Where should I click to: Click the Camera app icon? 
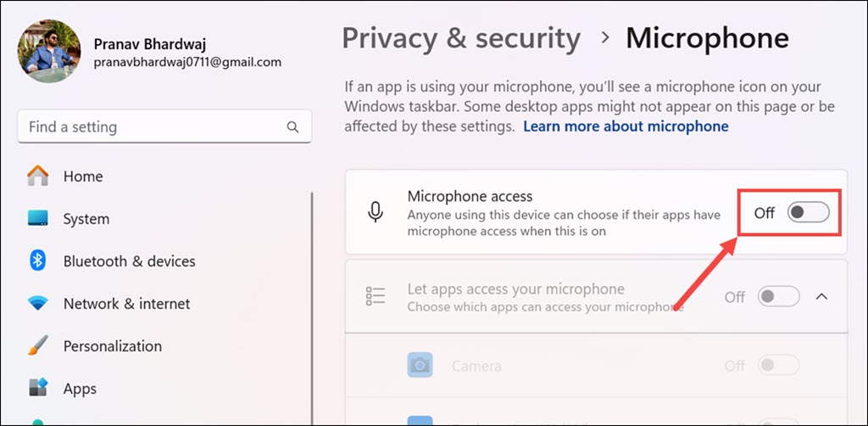[420, 366]
